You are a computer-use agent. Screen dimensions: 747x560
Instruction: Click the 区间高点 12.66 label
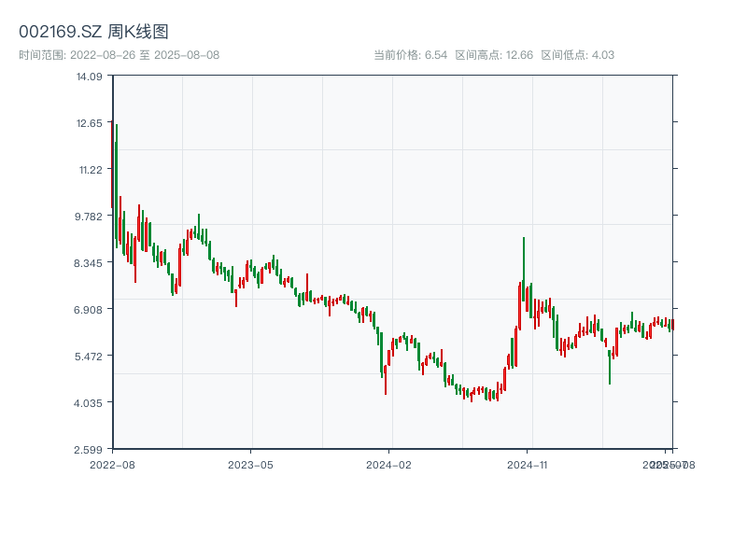coord(494,55)
